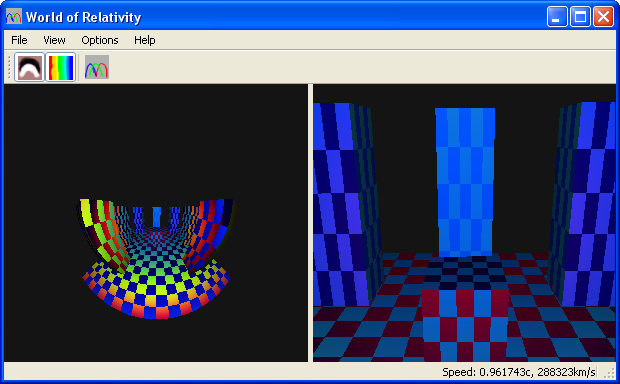Click the colored arches icon in toolbar
Screen dimensions: 620x384
pos(97,67)
